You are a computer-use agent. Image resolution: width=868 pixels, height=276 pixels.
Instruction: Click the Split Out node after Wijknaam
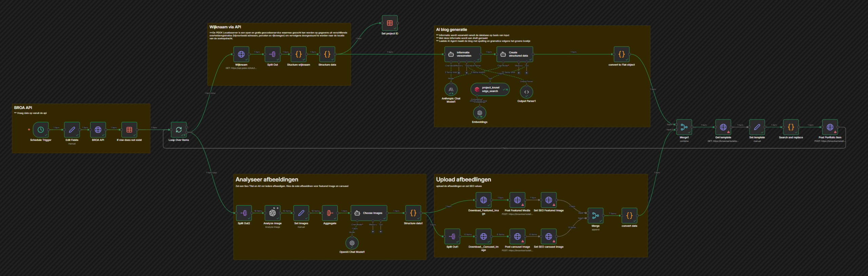tap(273, 54)
